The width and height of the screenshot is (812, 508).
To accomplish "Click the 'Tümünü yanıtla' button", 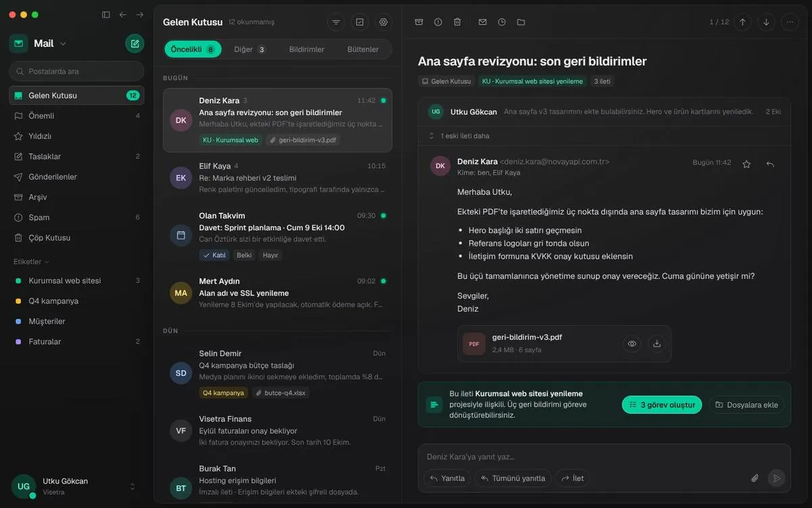I will click(513, 478).
